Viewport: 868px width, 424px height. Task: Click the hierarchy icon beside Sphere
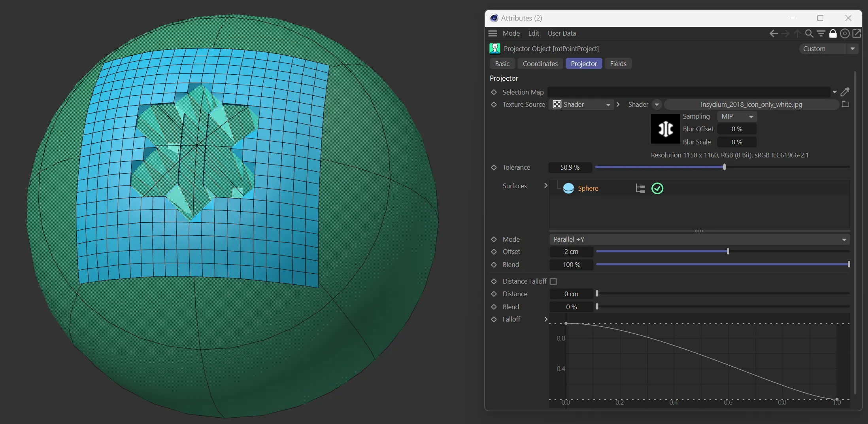pyautogui.click(x=640, y=189)
